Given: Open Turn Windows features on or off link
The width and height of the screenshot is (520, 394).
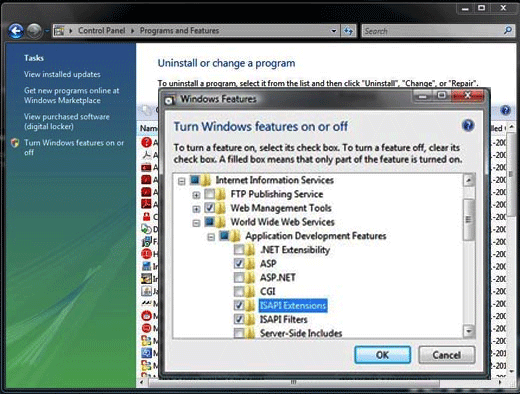Looking at the screenshot, I should point(74,147).
